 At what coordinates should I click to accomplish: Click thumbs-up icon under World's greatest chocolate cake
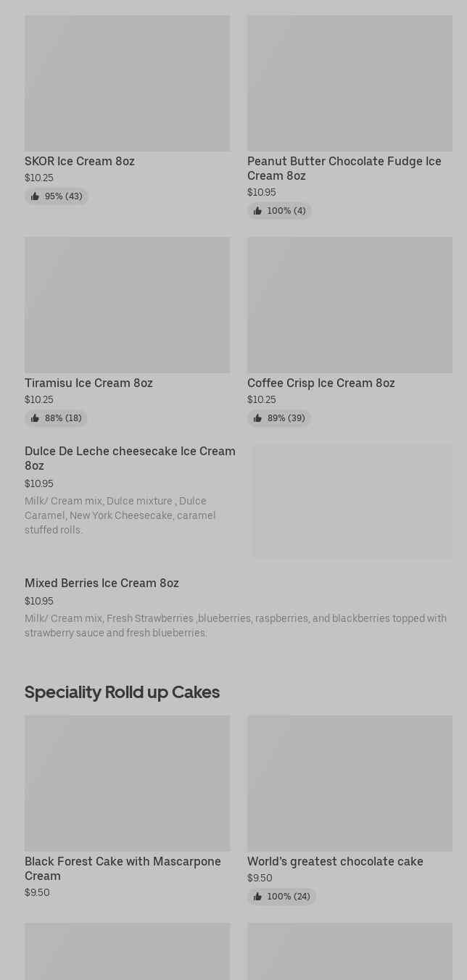(257, 897)
